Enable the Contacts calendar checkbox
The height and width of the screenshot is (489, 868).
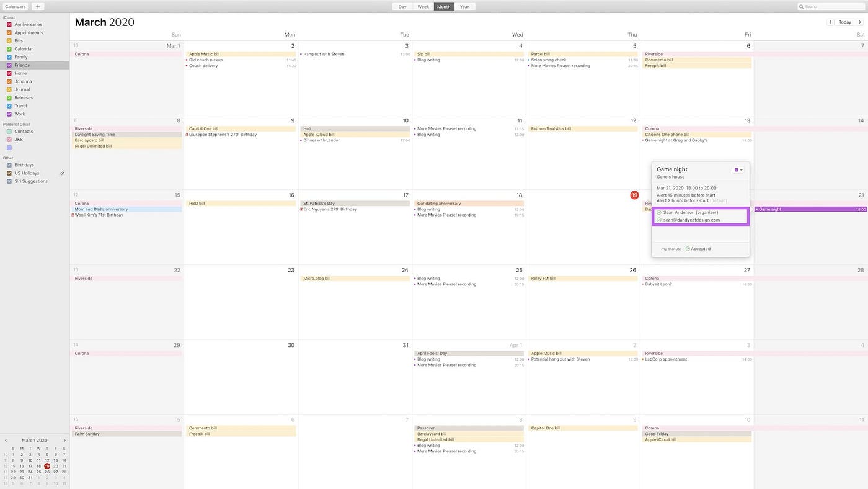point(9,132)
